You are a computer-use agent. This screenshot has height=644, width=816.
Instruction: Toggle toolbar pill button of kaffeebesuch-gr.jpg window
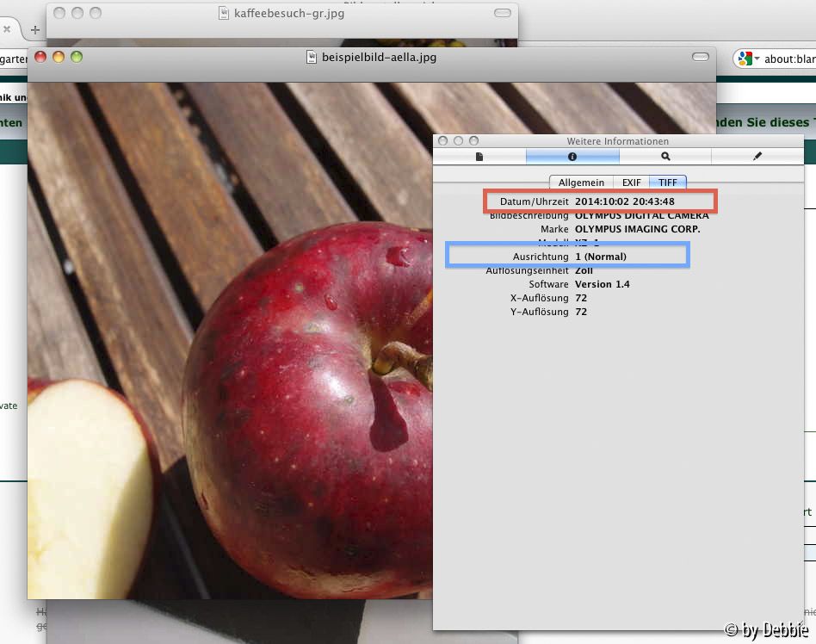[x=502, y=14]
